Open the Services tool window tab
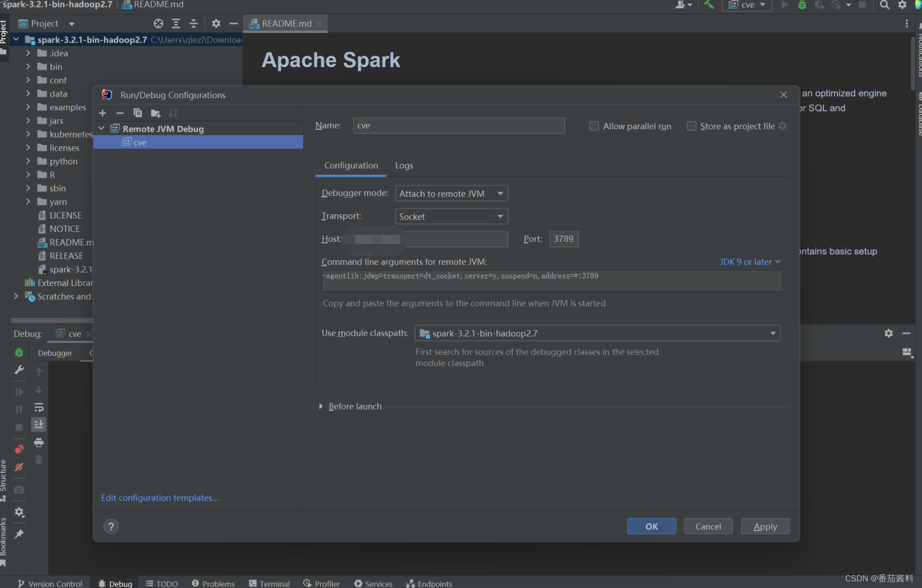 (373, 583)
